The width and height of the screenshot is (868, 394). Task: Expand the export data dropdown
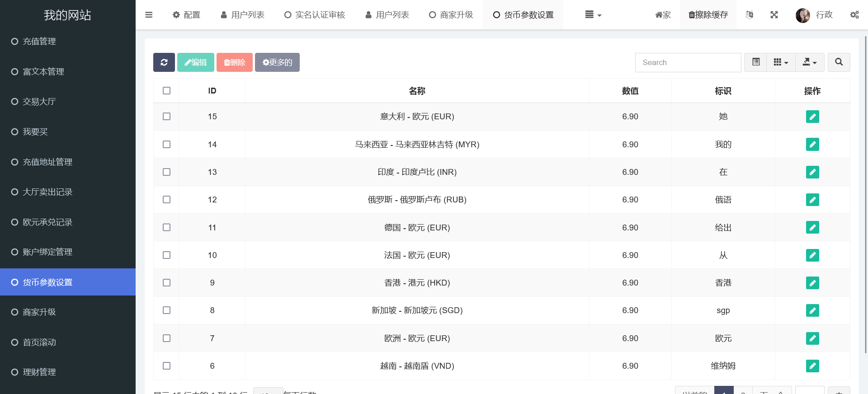[x=809, y=62]
